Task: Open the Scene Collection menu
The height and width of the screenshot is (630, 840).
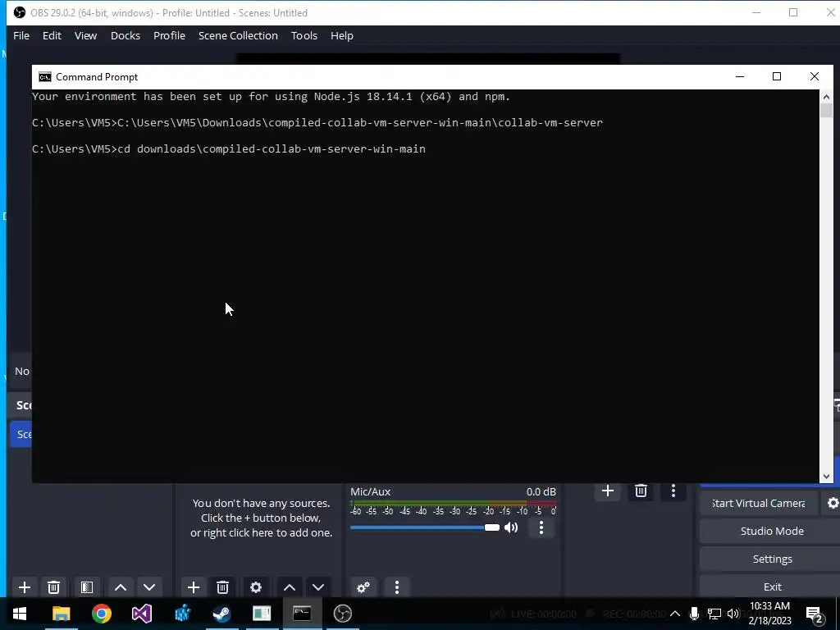Action: (239, 35)
